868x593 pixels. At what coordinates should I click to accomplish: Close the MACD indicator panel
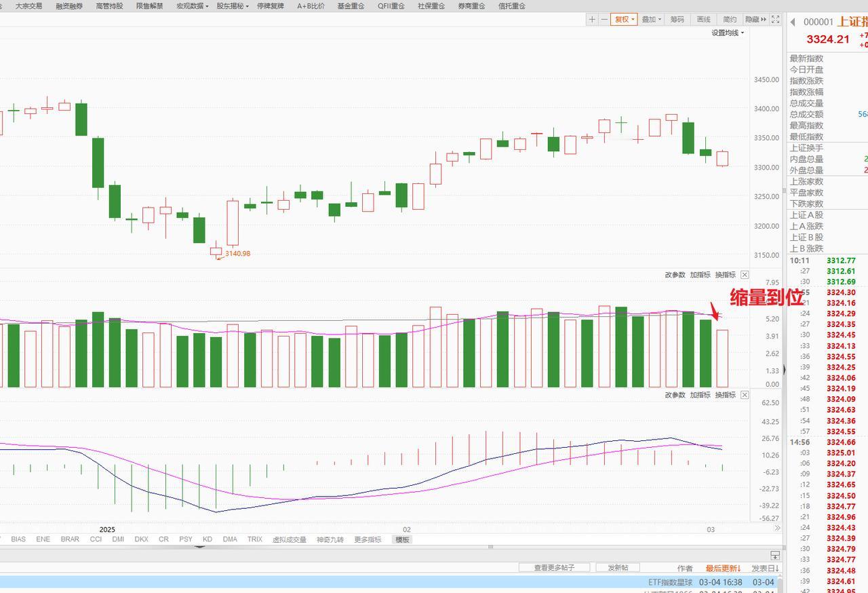pyautogui.click(x=745, y=395)
